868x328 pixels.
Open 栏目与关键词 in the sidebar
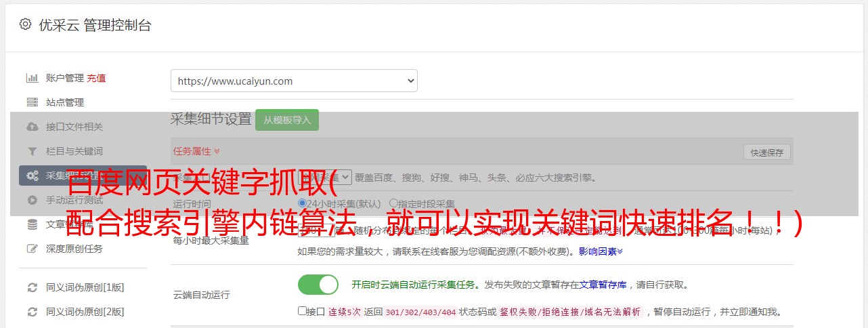[74, 151]
